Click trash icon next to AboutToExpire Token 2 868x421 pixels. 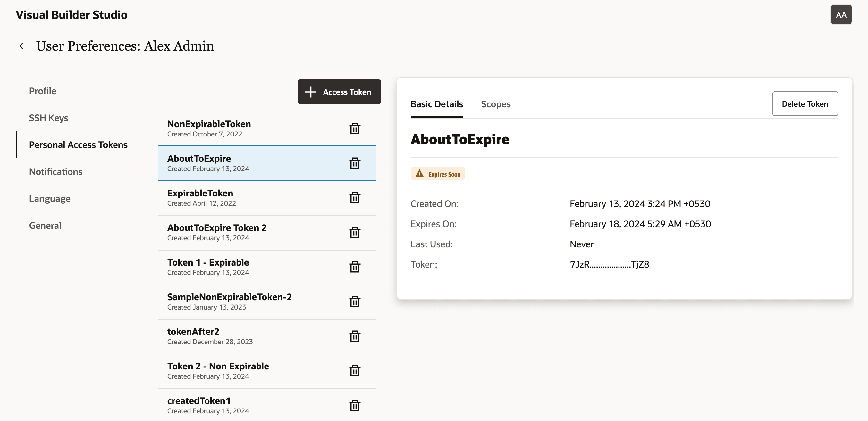(x=354, y=232)
